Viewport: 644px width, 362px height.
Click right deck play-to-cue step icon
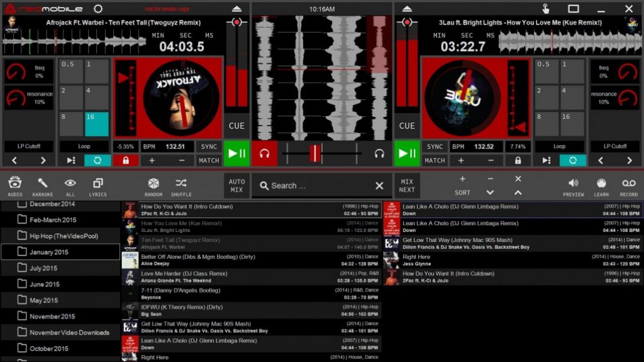tap(547, 160)
